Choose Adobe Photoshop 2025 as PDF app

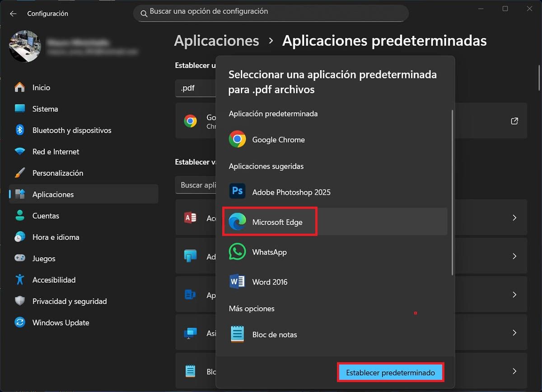click(x=291, y=192)
